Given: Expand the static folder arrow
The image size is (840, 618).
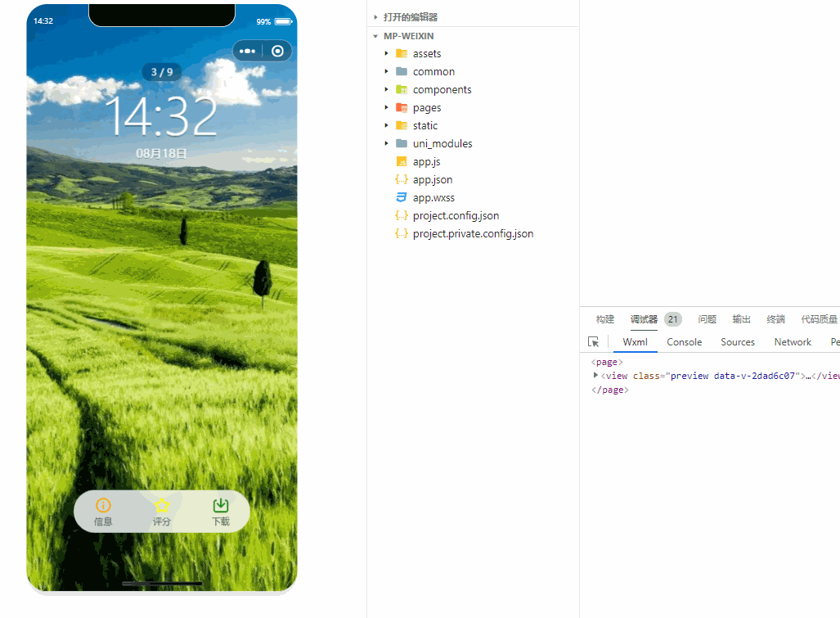Looking at the screenshot, I should (x=386, y=125).
